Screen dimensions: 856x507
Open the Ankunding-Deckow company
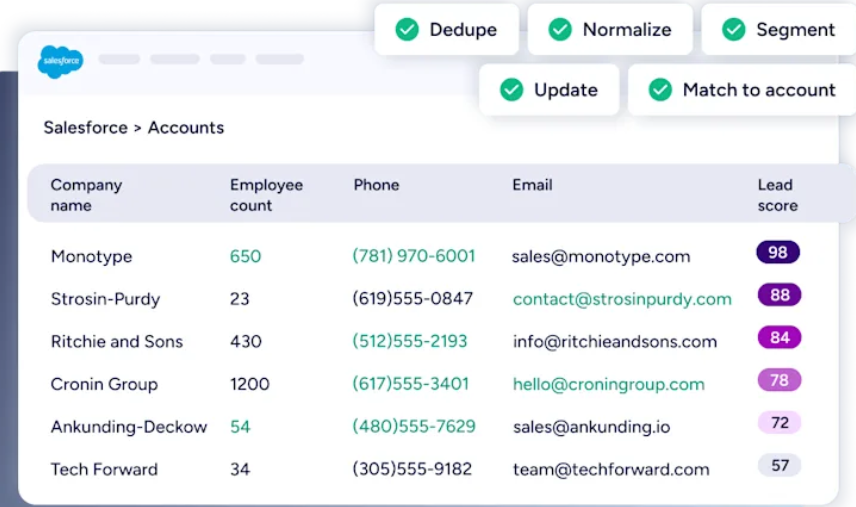tap(129, 427)
